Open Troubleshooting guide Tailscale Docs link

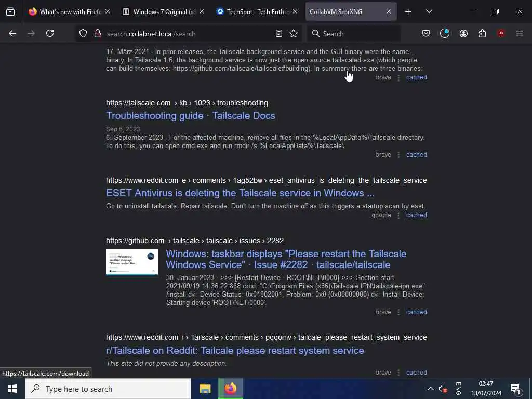coord(190,116)
